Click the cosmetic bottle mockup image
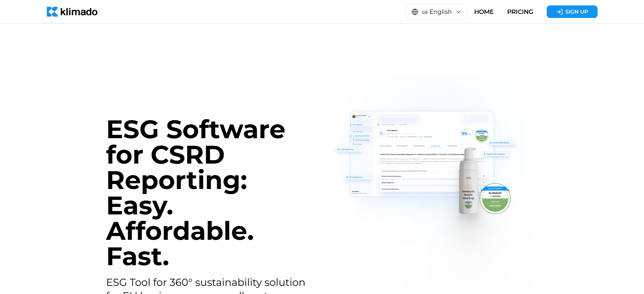644x294 pixels. point(469,181)
